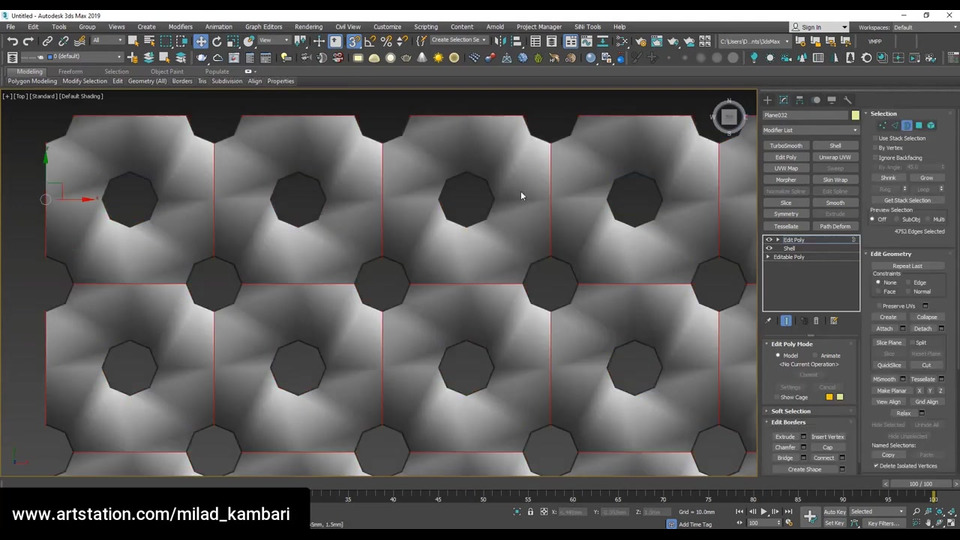Click the Bridge button in Edit Borders
The image size is (960, 540).
[785, 458]
